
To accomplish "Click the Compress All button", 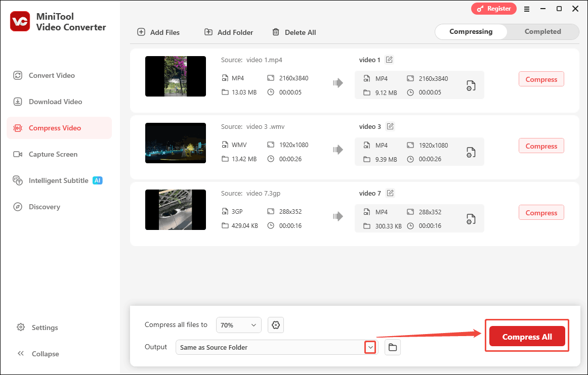I will (x=527, y=336).
